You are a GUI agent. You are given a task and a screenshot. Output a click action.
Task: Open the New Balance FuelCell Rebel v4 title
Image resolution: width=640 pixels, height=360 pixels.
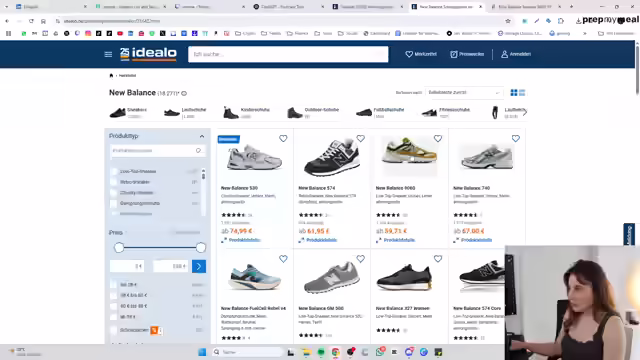pyautogui.click(x=253, y=309)
